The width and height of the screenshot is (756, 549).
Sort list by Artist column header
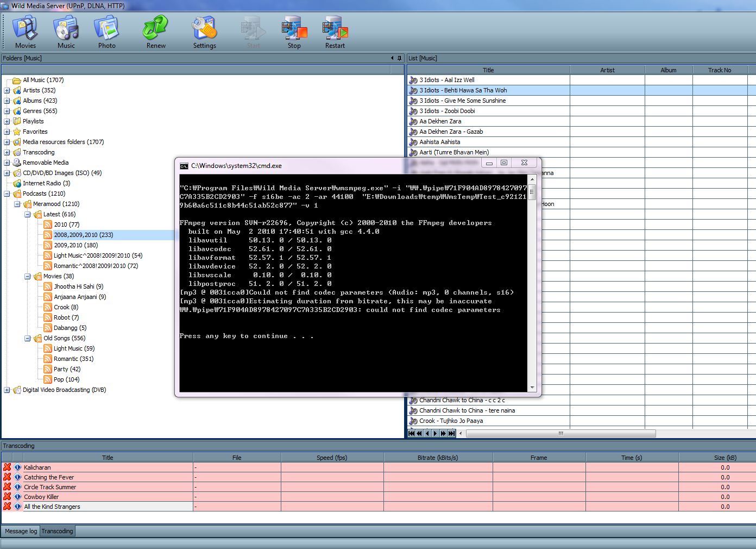pos(607,70)
